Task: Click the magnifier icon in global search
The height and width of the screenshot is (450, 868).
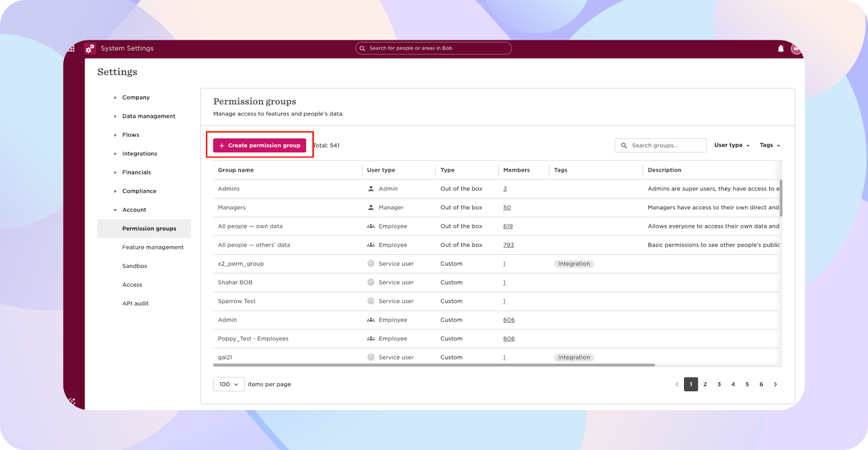Action: tap(362, 48)
